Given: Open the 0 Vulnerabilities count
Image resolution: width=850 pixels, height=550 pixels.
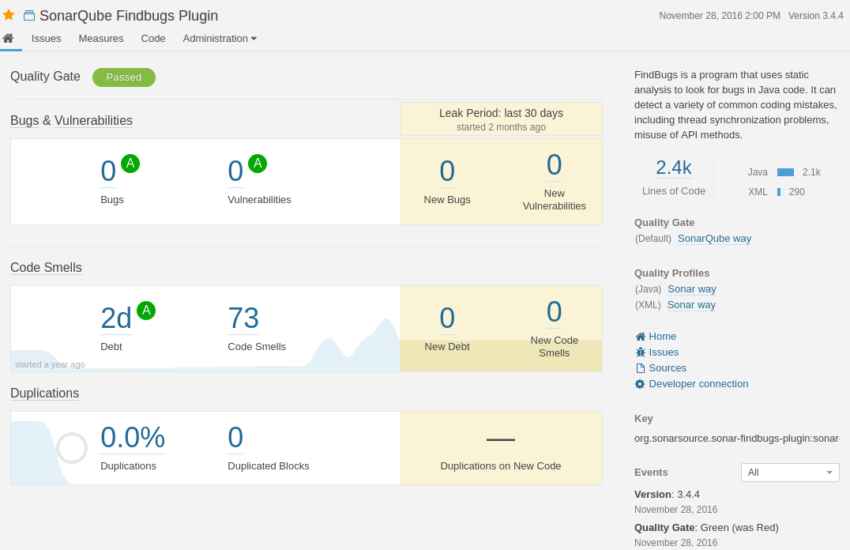Looking at the screenshot, I should tap(235, 171).
